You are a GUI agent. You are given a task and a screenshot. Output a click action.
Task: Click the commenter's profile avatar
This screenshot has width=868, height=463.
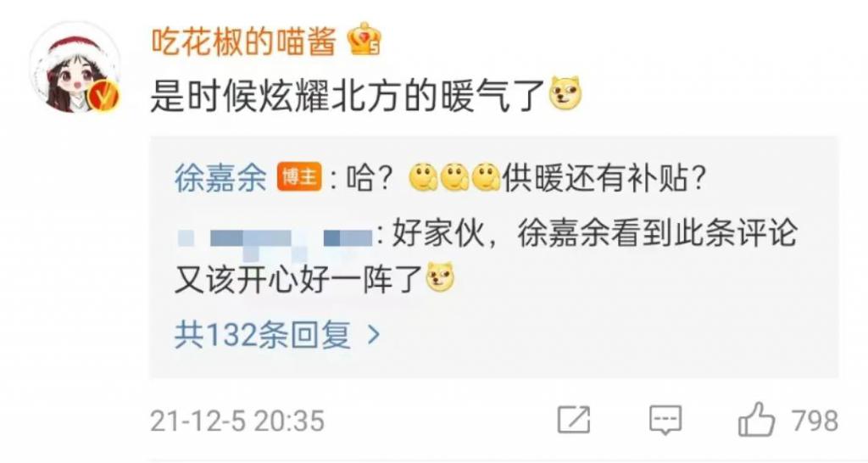click(75, 68)
